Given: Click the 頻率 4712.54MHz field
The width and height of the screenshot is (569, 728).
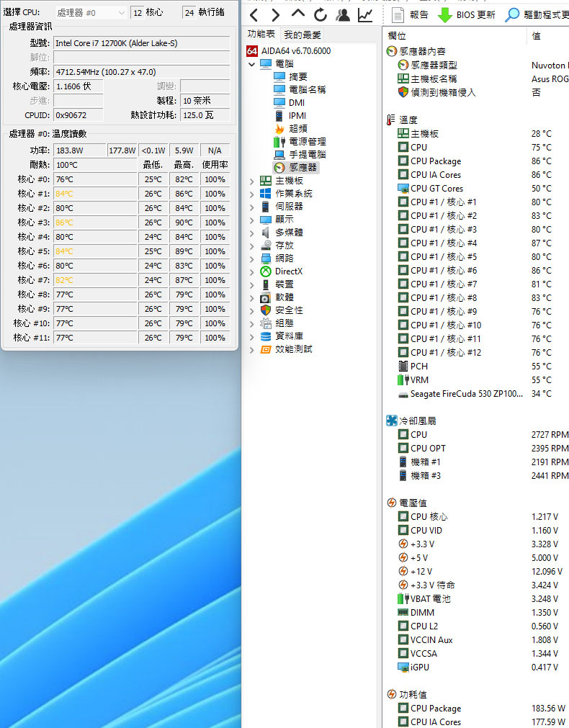Looking at the screenshot, I should [x=142, y=72].
